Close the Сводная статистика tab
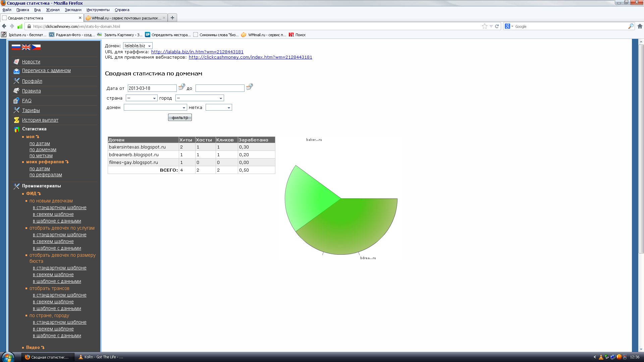 point(80,18)
